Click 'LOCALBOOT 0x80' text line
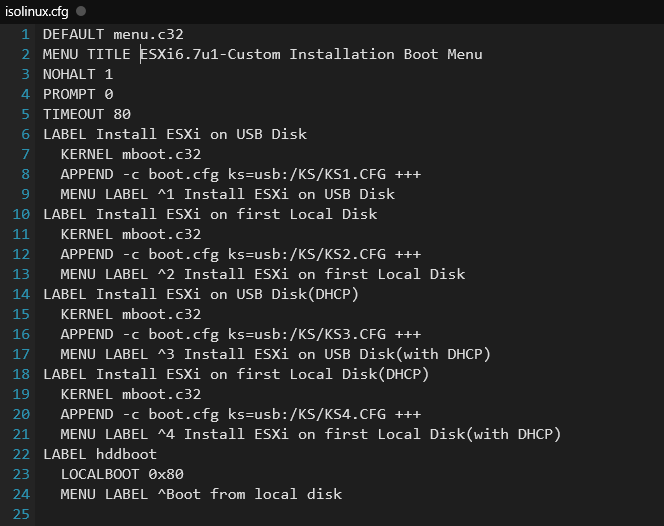664x526 pixels. 122,474
